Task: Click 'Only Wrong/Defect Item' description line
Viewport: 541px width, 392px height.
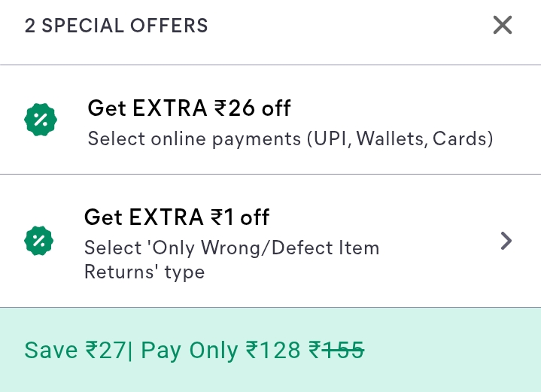Action: click(232, 248)
